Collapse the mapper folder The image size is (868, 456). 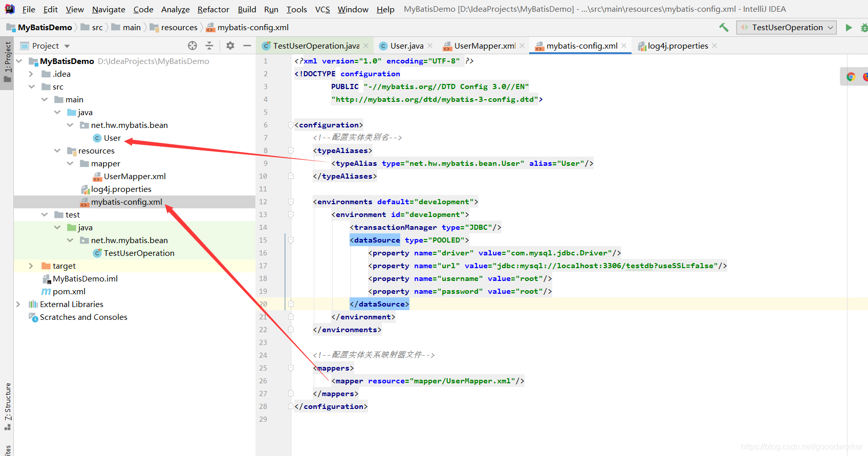70,163
